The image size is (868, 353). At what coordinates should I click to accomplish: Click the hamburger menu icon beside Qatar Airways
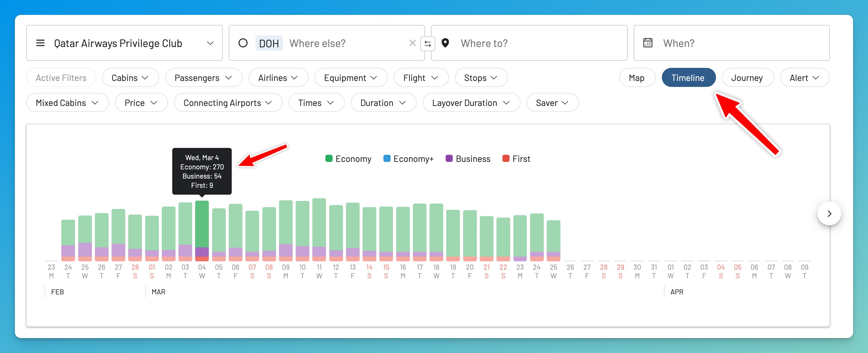coord(40,43)
